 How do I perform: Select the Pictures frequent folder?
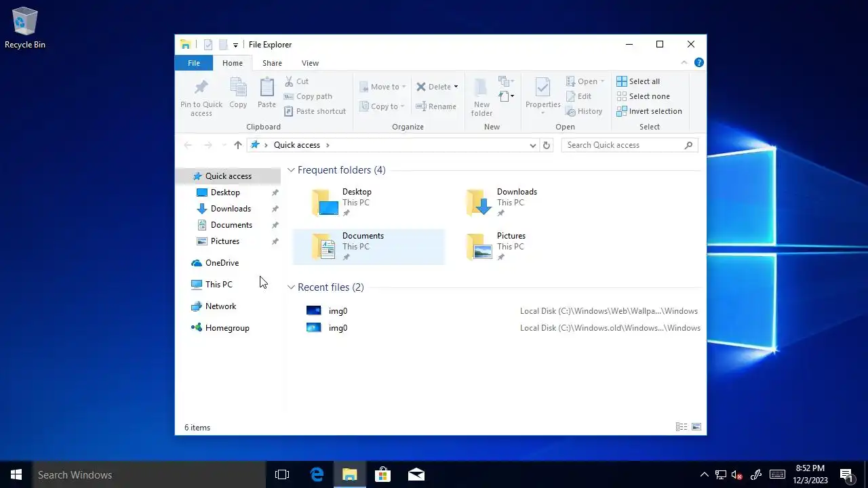pos(523,246)
